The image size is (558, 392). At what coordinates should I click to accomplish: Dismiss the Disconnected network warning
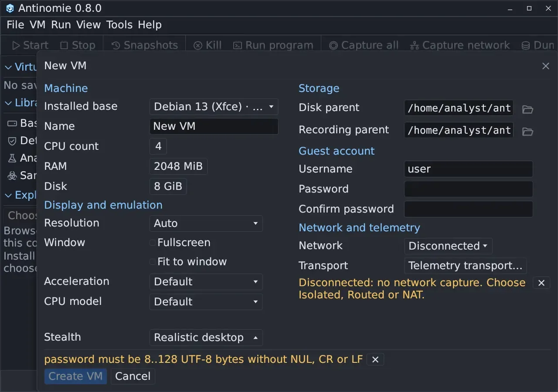pos(541,283)
